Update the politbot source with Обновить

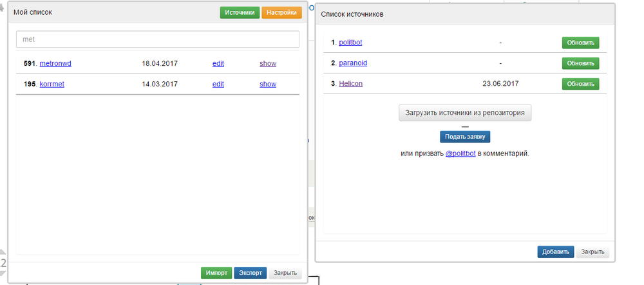pos(580,43)
